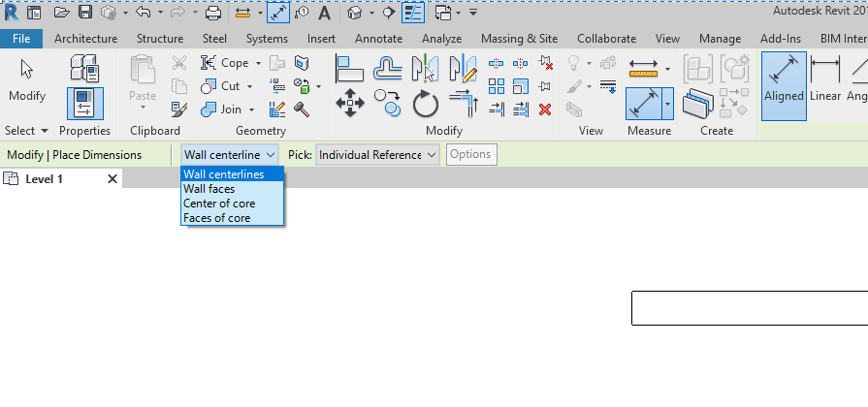Screen dimensions: 868x407
Task: Click the Print icon in Quick Access Toolbar
Action: coord(213,13)
